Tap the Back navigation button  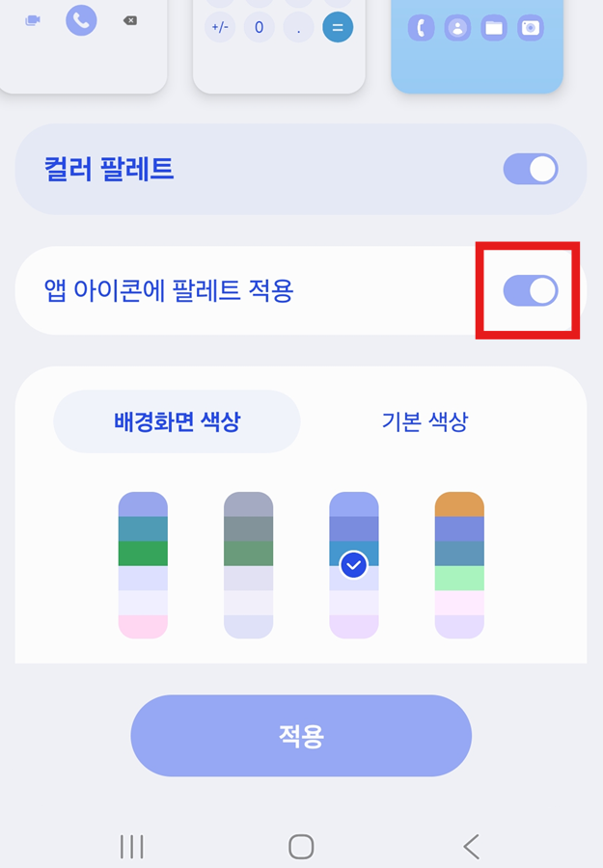472,846
